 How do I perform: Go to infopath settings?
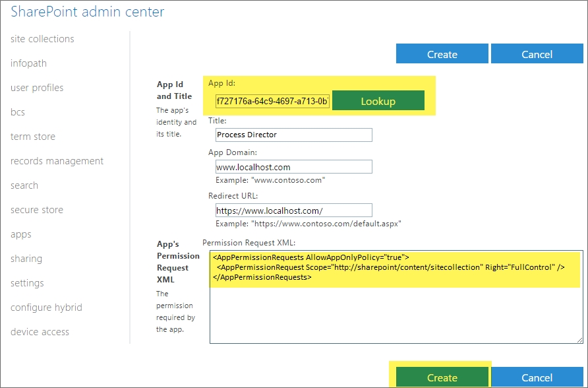coord(28,63)
